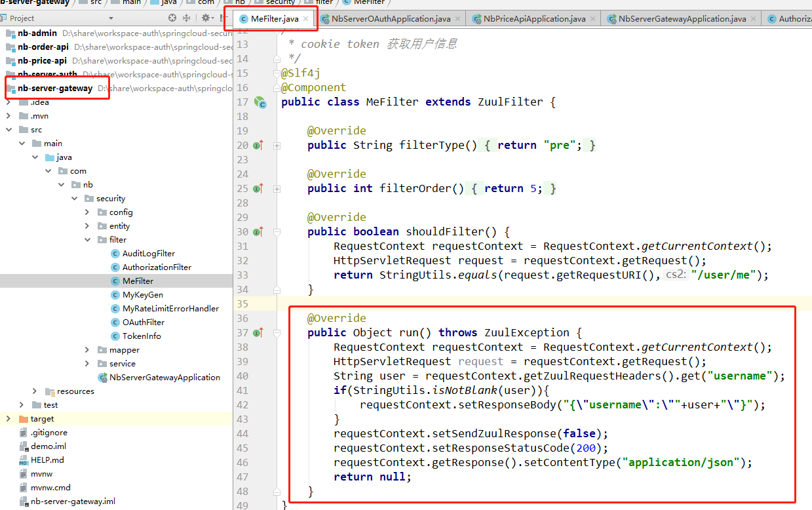Select AuditLogFilter class in project tree
812x510 pixels.
[x=149, y=254]
